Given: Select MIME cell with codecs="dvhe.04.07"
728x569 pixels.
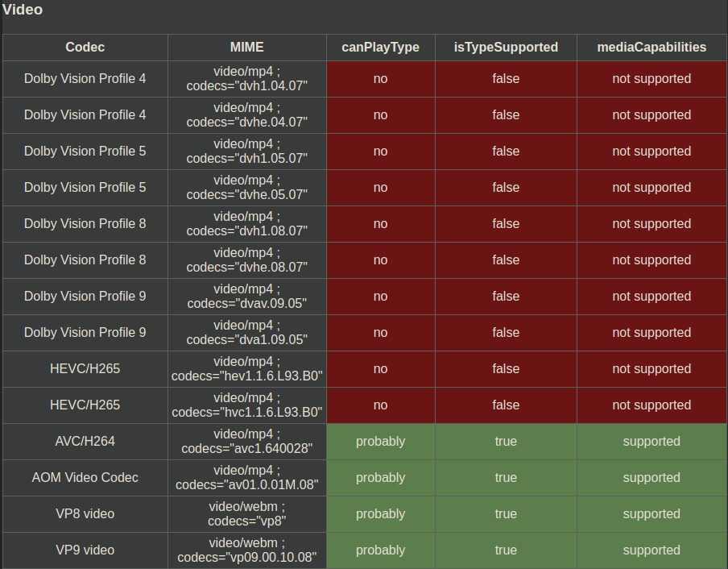Looking at the screenshot, I should [x=247, y=114].
